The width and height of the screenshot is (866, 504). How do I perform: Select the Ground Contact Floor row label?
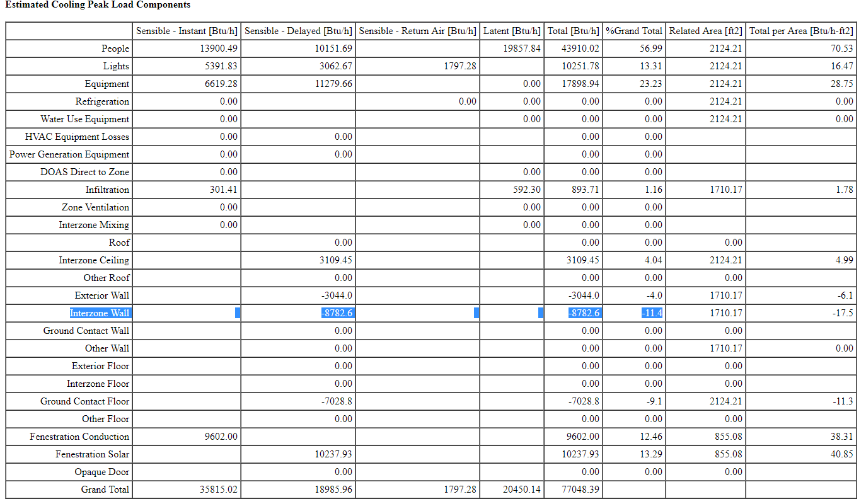click(85, 401)
